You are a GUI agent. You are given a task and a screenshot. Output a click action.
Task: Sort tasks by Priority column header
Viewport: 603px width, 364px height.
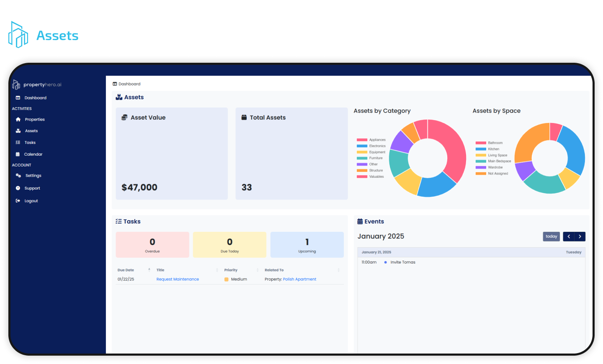coord(231,270)
